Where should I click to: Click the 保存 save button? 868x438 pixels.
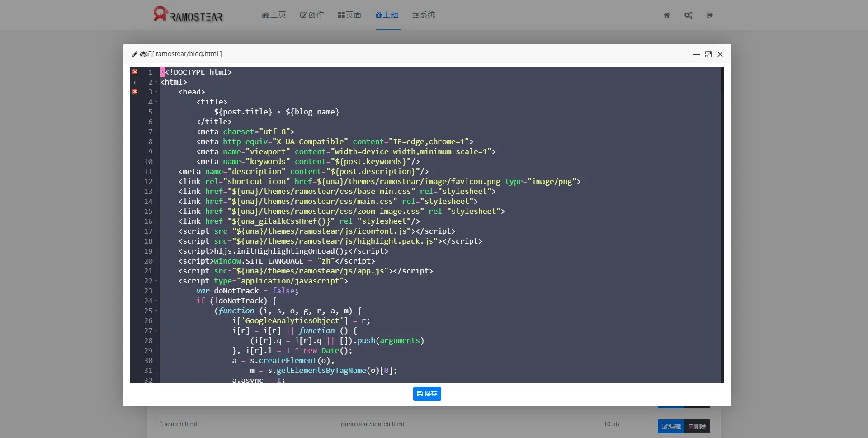pos(427,394)
